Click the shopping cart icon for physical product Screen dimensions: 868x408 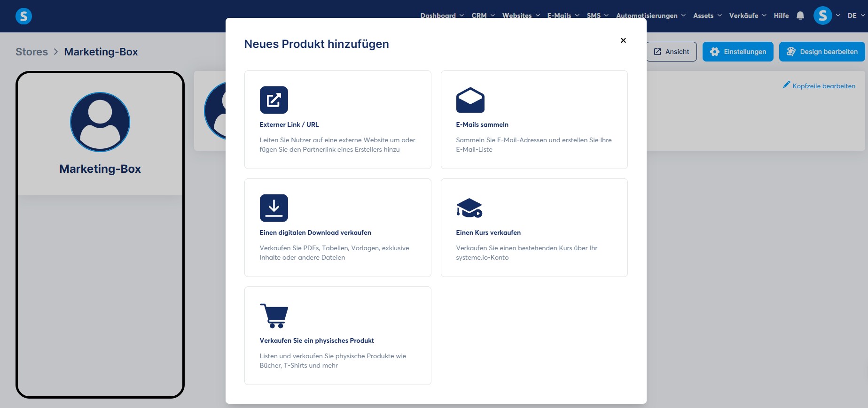point(274,316)
